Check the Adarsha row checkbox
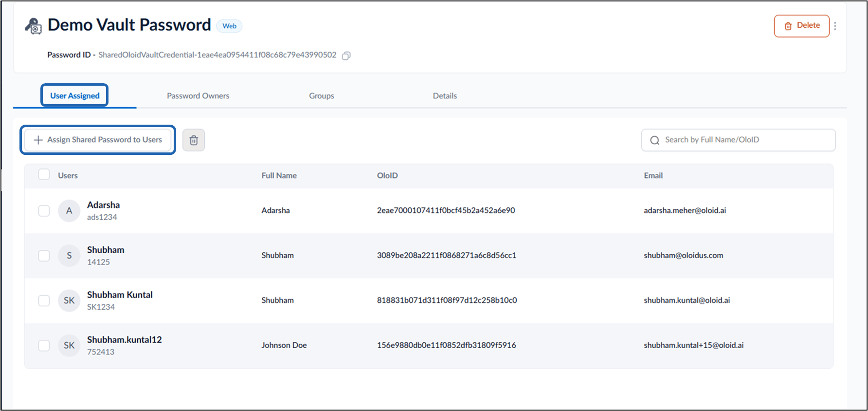 point(44,211)
